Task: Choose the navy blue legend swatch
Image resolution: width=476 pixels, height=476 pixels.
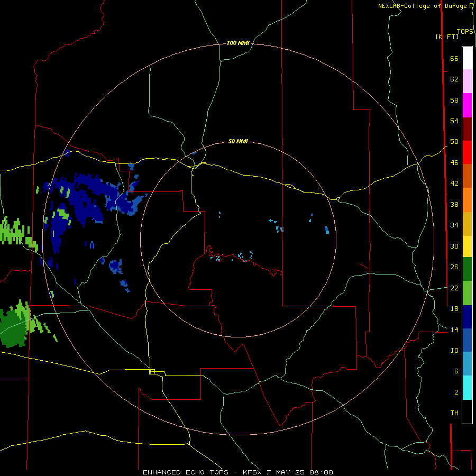Action: (467, 317)
